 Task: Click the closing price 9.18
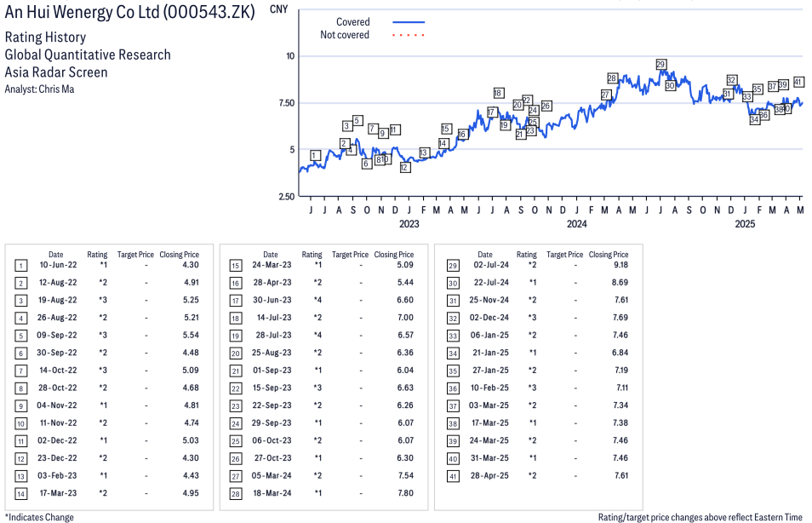620,265
